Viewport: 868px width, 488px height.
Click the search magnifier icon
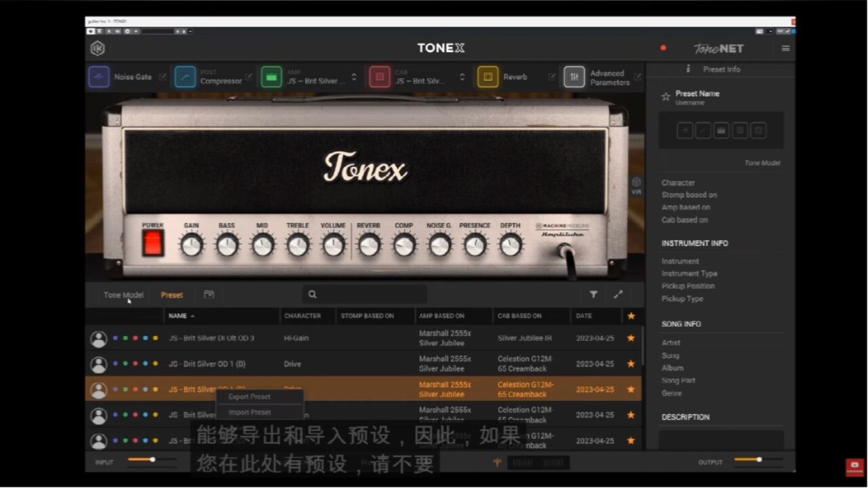[313, 295]
